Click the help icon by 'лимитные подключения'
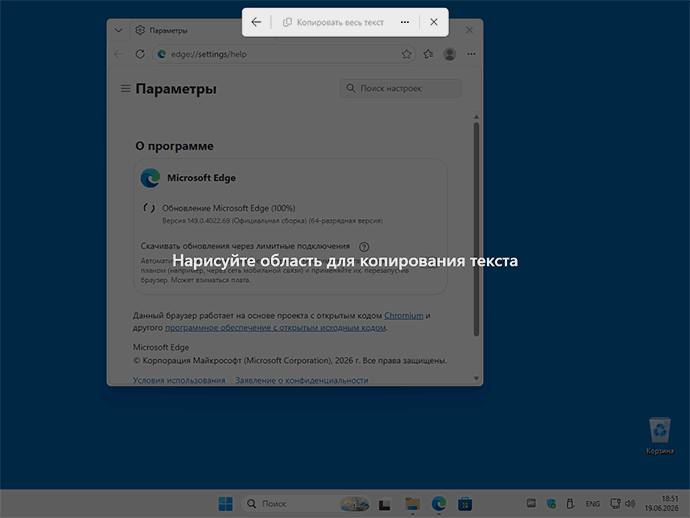The image size is (690, 518). [x=364, y=246]
